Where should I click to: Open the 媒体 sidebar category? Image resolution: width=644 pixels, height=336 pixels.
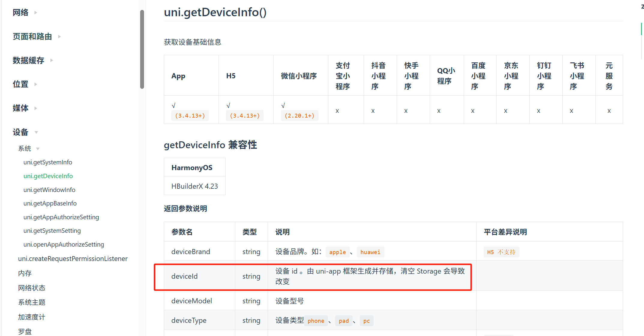point(21,108)
